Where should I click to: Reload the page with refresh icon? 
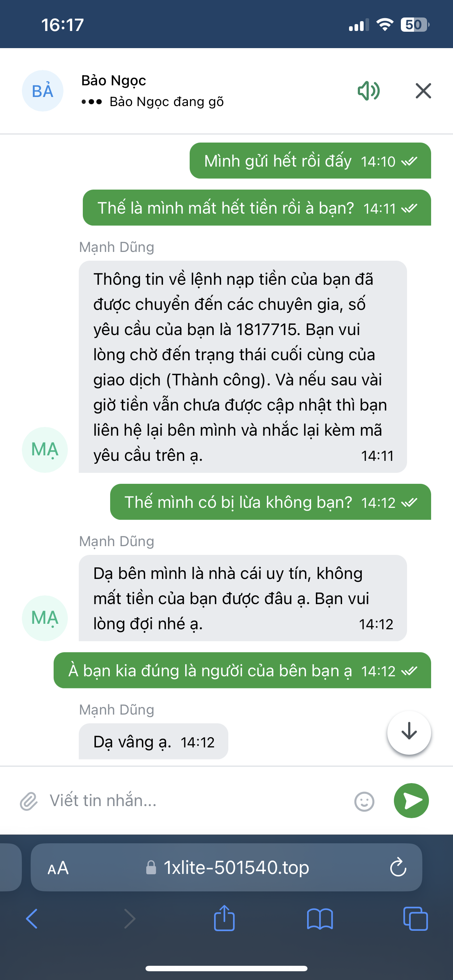(398, 868)
